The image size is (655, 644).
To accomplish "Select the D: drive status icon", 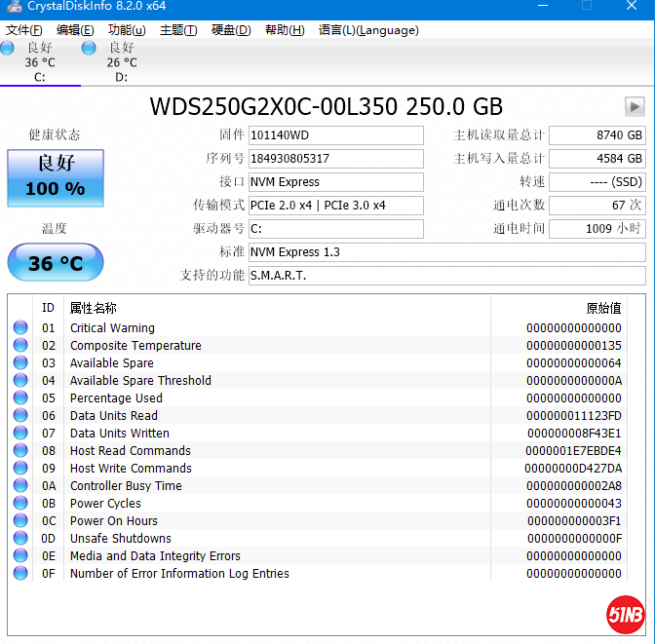I will (x=90, y=48).
